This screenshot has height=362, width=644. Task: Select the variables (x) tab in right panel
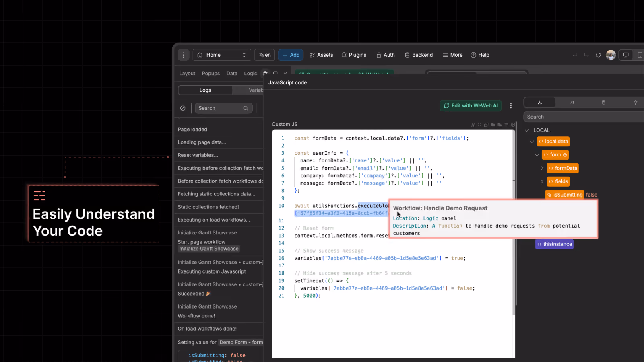pyautogui.click(x=572, y=103)
